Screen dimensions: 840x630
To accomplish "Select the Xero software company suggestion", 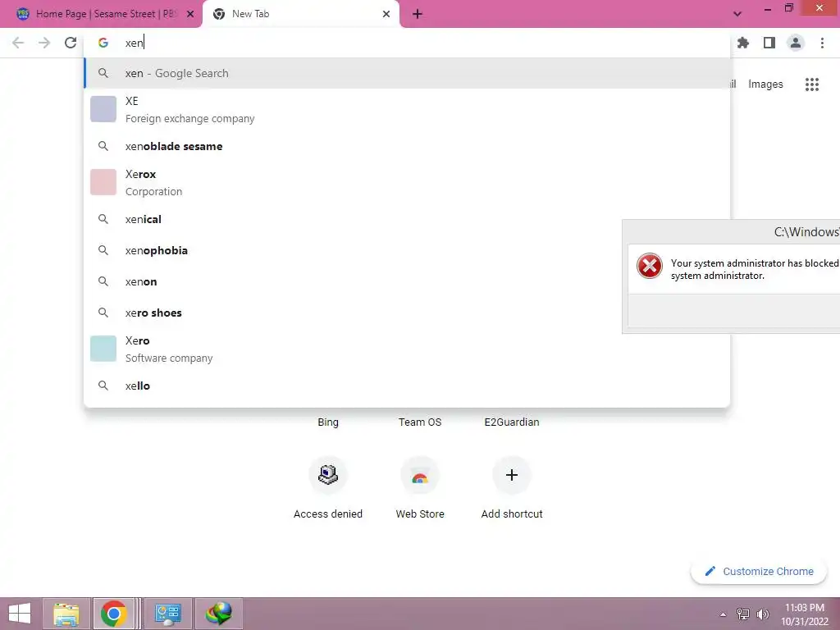I will (x=407, y=349).
